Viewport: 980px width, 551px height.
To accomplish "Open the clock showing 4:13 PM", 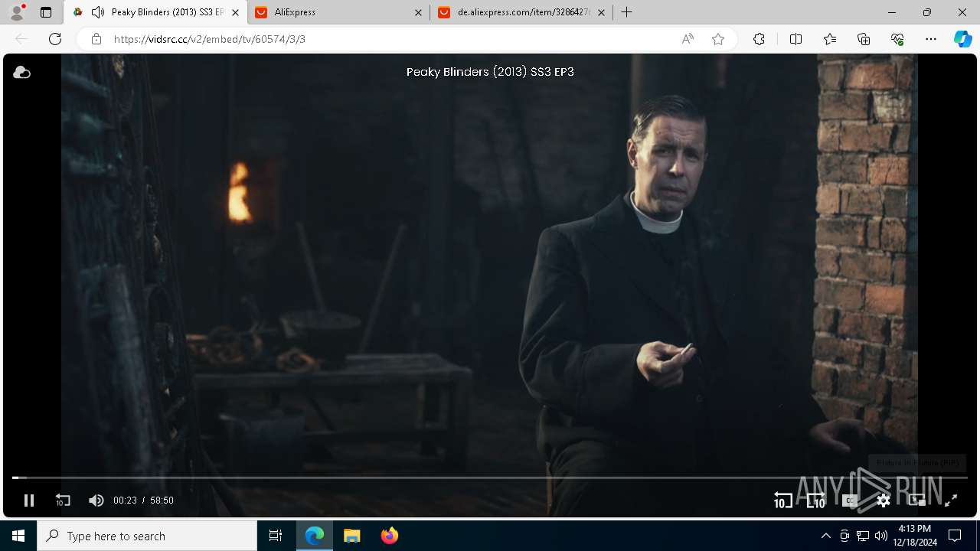I will click(915, 536).
